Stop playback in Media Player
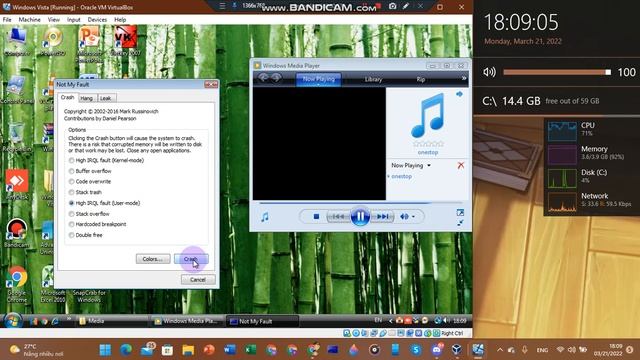Image resolution: width=640 pixels, height=360 pixels. coord(316,217)
